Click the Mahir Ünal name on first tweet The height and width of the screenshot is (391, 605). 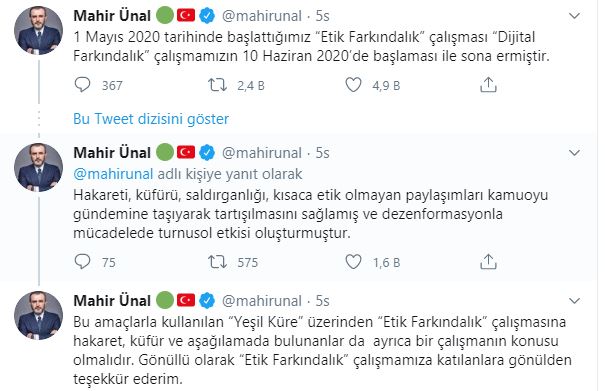pyautogui.click(x=112, y=16)
